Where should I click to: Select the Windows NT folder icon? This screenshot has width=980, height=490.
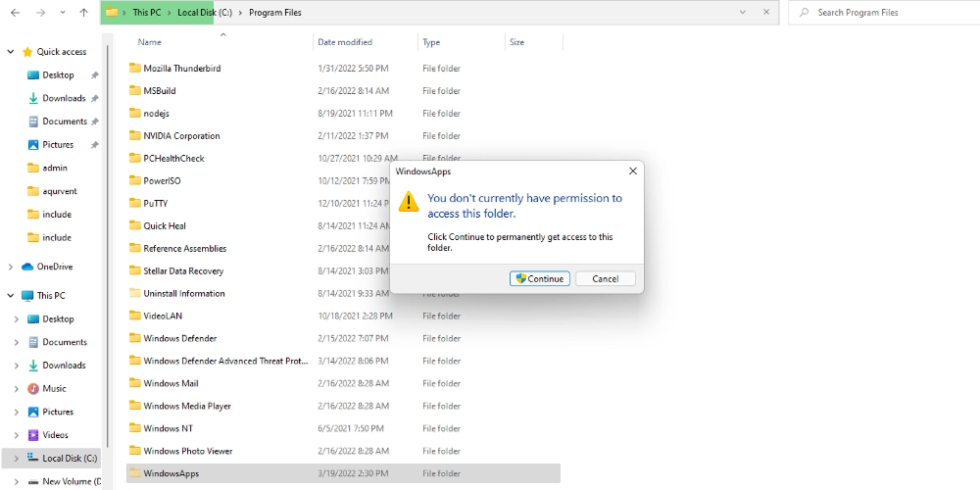pos(135,428)
